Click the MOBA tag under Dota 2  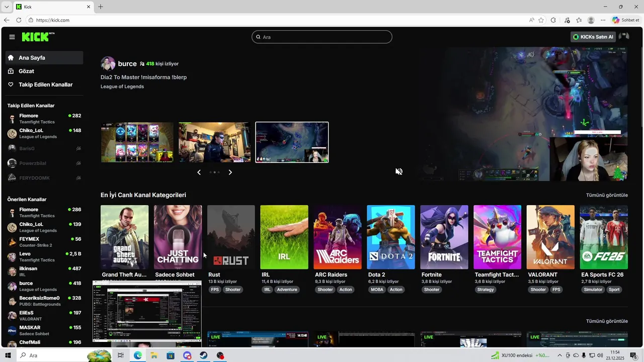[x=377, y=290]
